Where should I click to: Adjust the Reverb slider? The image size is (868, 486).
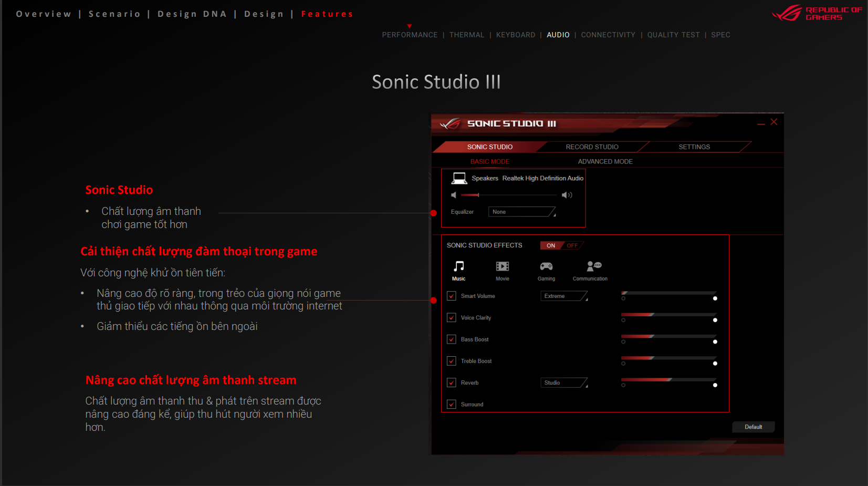[x=669, y=379]
